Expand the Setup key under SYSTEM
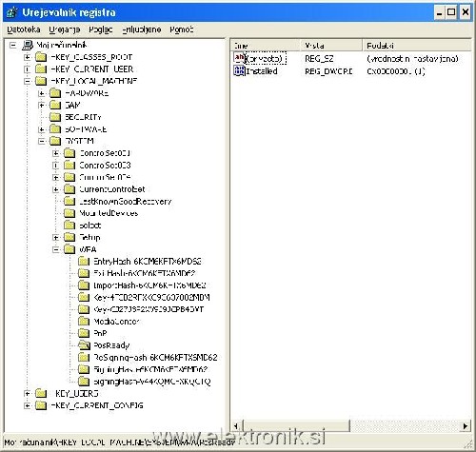The image size is (476, 452). coord(56,237)
